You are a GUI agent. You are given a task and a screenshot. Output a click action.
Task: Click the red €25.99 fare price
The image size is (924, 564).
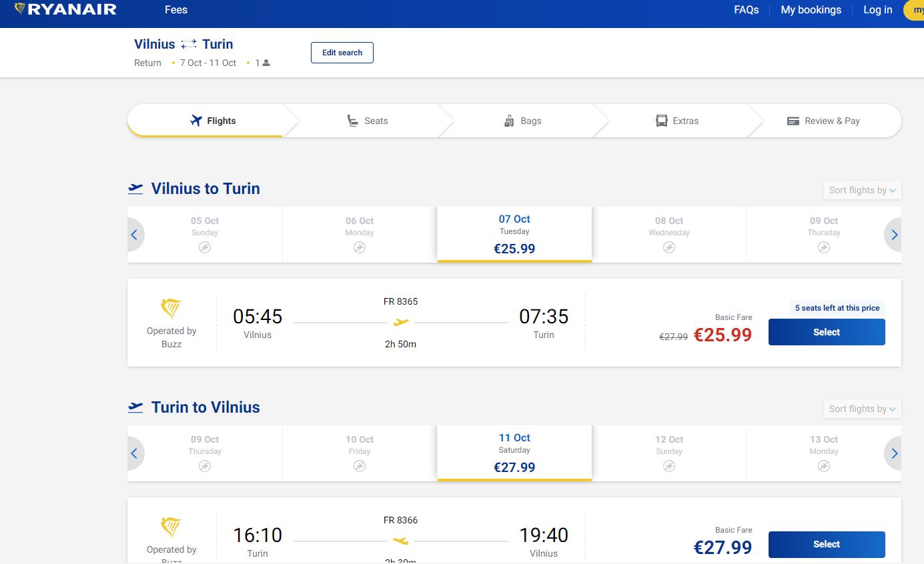click(723, 335)
